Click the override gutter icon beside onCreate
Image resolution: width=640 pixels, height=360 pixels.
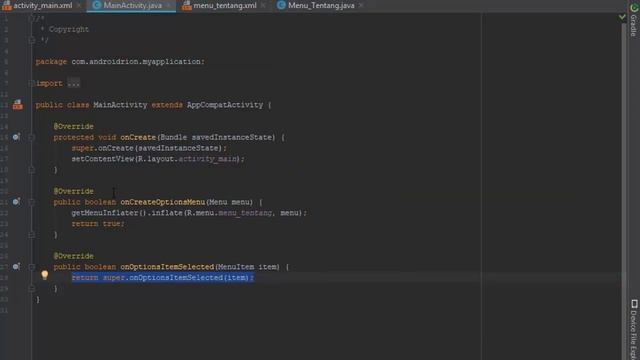pyautogui.click(x=16, y=137)
